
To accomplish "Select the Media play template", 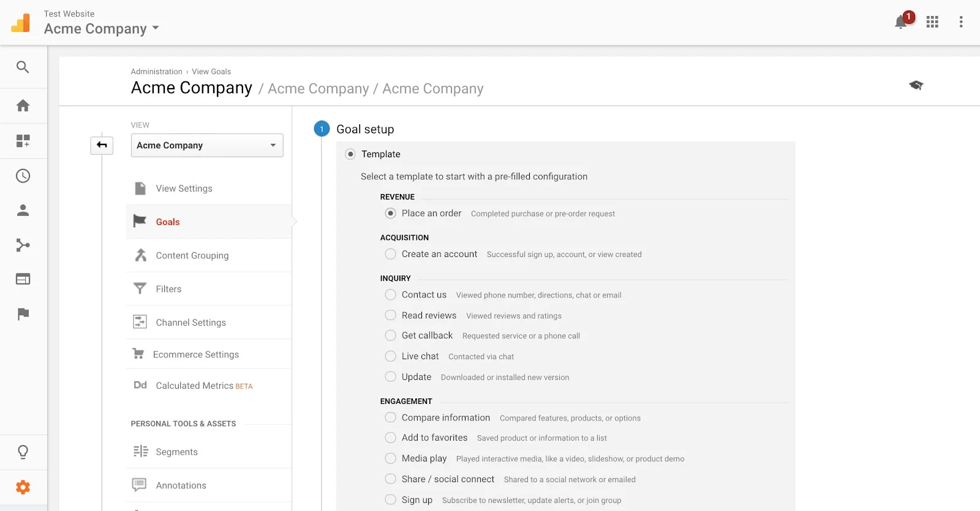I will point(390,458).
